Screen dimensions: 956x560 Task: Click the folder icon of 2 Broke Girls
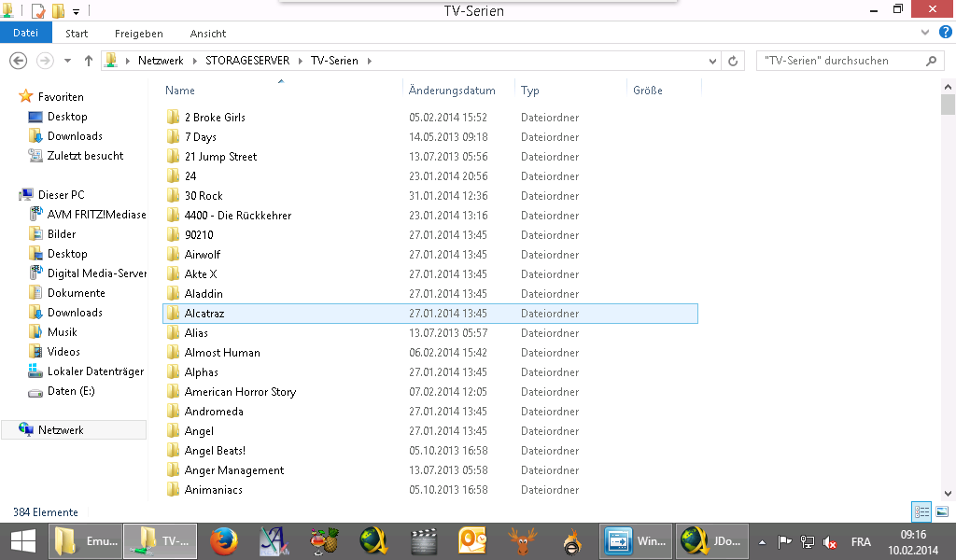click(173, 117)
